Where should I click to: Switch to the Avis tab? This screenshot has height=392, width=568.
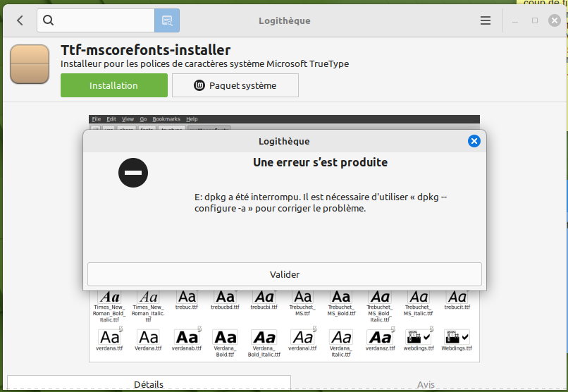[x=426, y=384]
